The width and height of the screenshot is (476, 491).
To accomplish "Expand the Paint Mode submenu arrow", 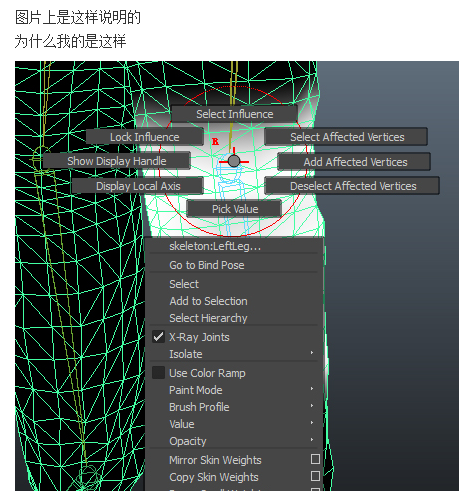I will tap(312, 389).
